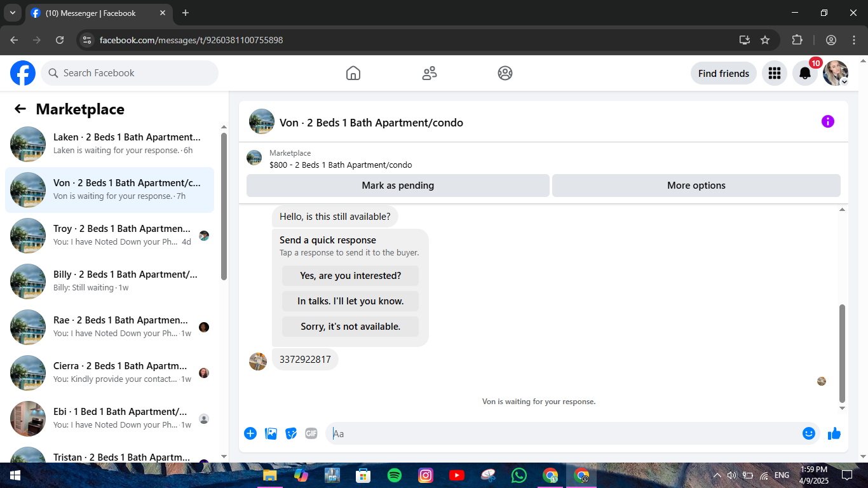Send quick response "Sorry, it's not available."
Image resolution: width=868 pixels, height=488 pixels.
[351, 327]
